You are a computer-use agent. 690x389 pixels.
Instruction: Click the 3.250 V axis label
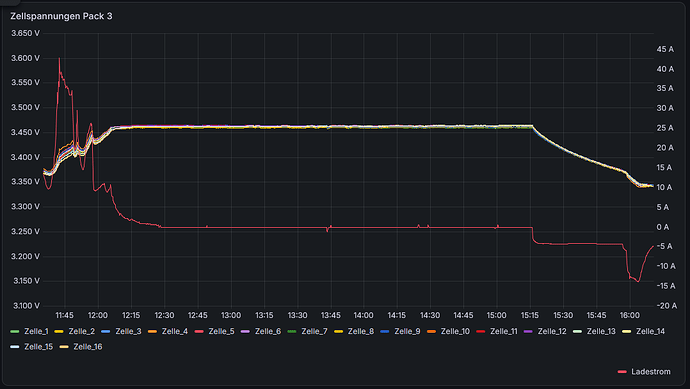click(25, 231)
